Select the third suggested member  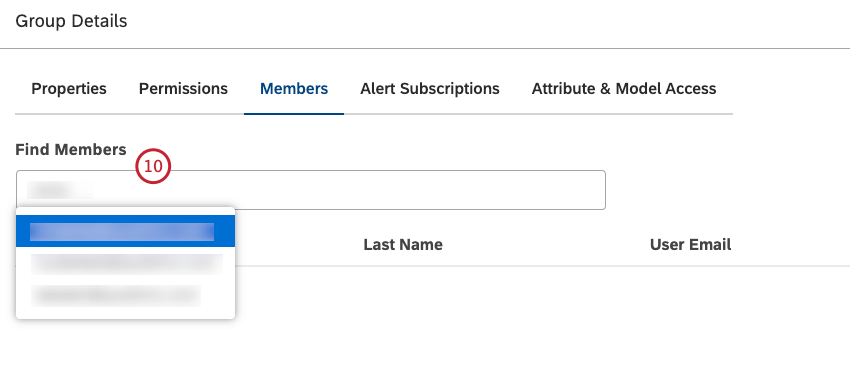[x=125, y=295]
